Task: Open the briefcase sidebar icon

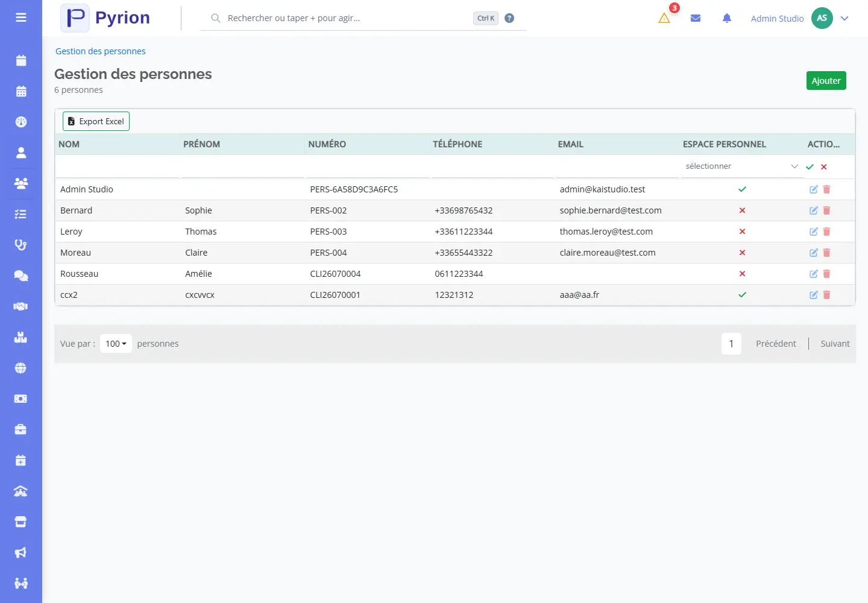Action: tap(21, 429)
